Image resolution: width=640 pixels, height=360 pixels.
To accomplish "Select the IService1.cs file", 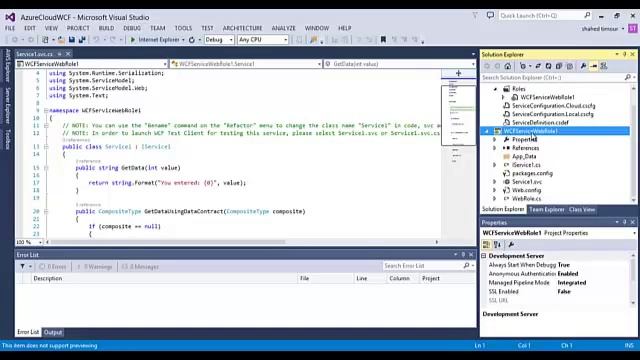I will point(526,165).
